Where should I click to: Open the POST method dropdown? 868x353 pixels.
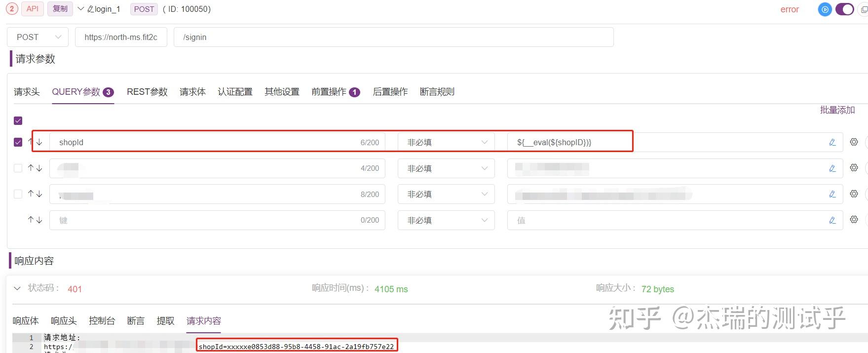[38, 37]
